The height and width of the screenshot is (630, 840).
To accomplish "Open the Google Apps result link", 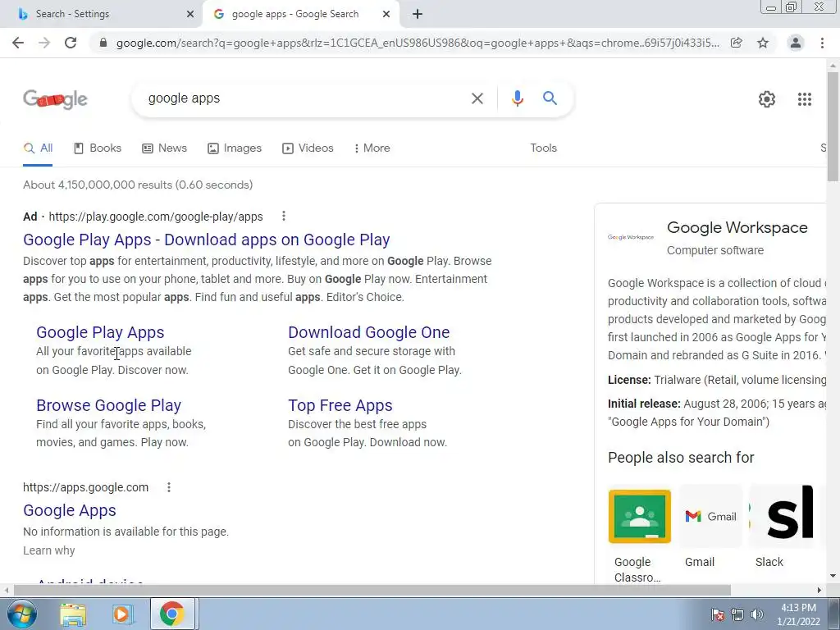I will 70,510.
